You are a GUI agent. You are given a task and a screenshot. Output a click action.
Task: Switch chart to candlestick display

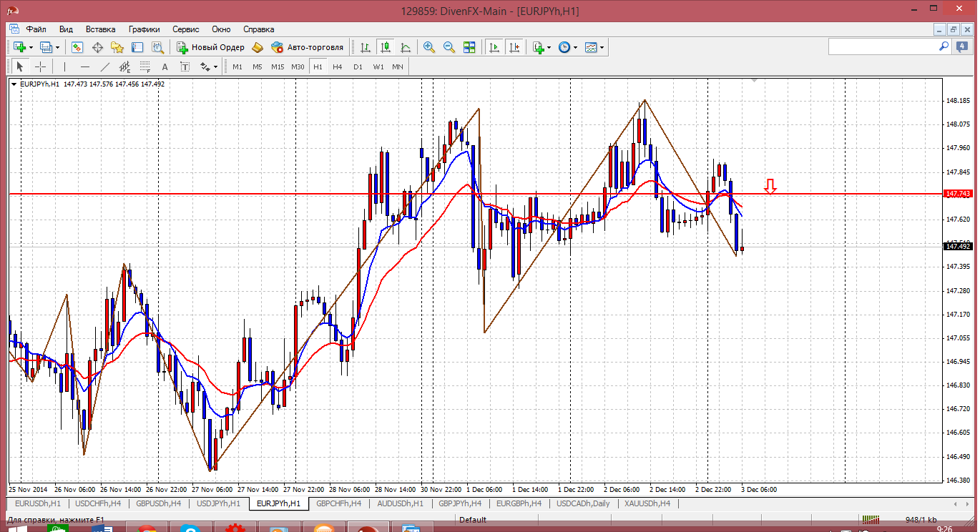386,47
